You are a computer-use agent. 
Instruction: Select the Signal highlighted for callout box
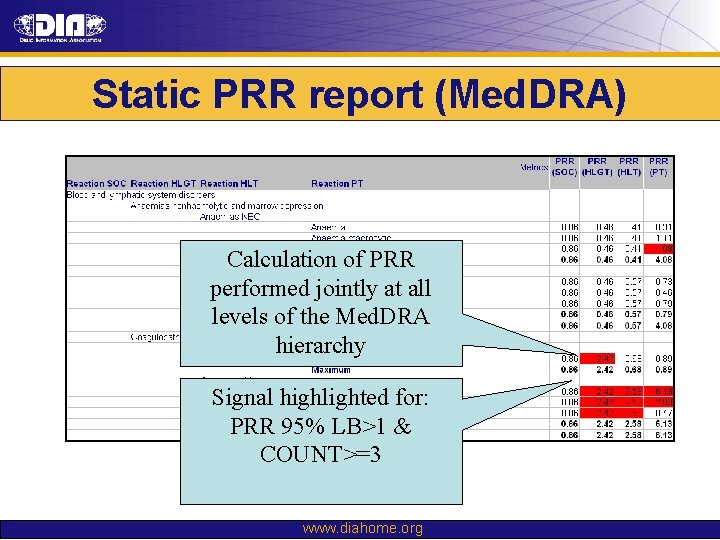321,441
